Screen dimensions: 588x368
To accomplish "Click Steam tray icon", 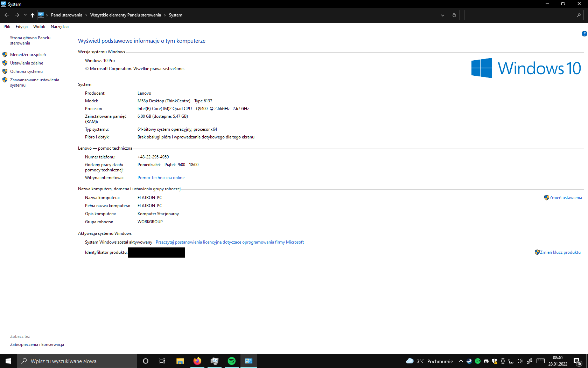I will pyautogui.click(x=469, y=361).
